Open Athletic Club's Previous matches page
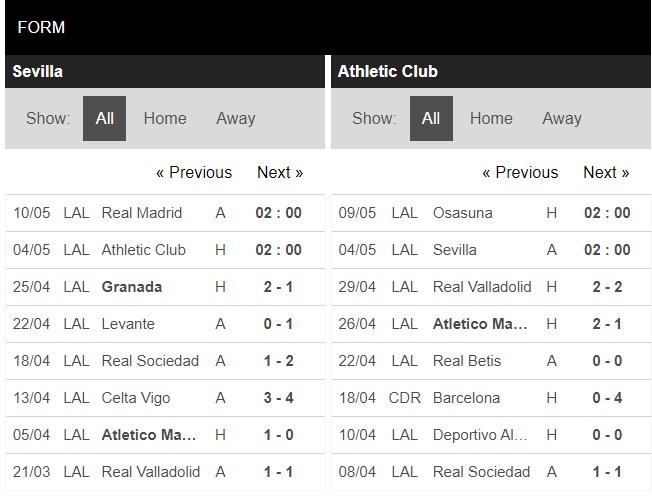652x503 pixels. 520,172
